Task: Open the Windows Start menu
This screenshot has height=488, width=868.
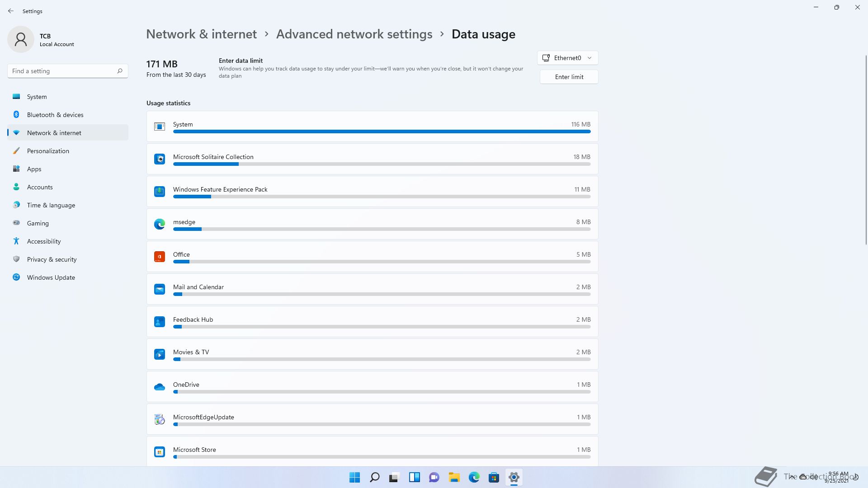Action: pyautogui.click(x=355, y=477)
